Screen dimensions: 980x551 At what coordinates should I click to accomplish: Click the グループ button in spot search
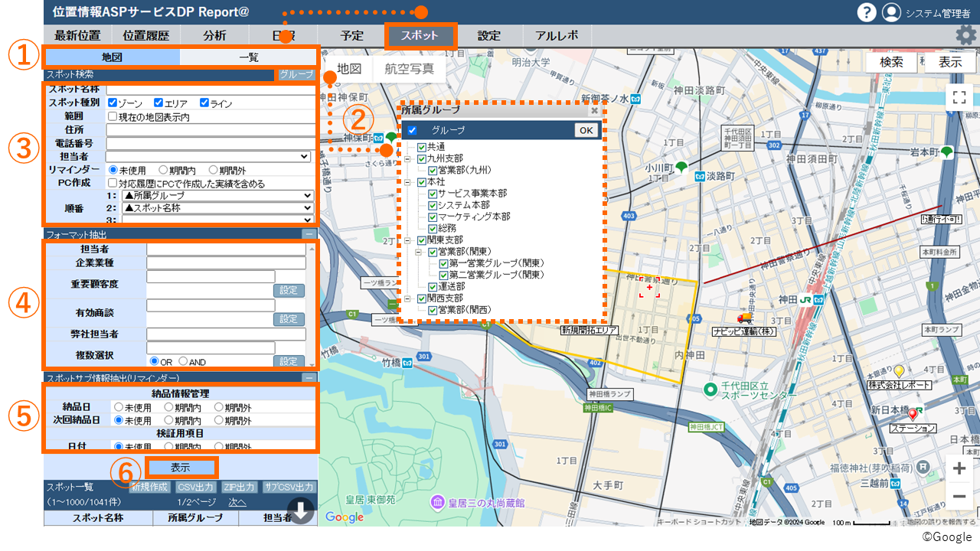(x=296, y=75)
